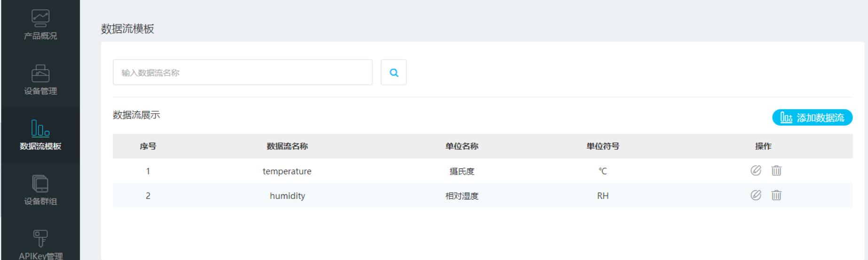
Task: Click the 数据流展示 section title
Action: [x=136, y=115]
